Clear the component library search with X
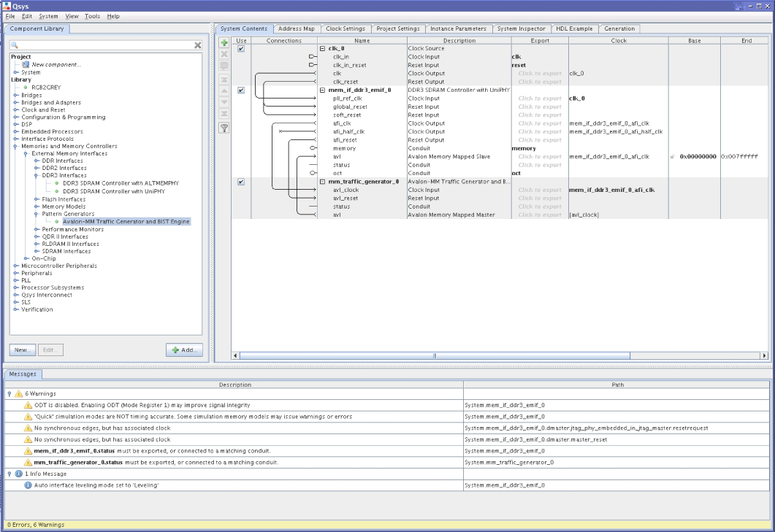Viewport: 775px width, 532px height. [x=197, y=45]
